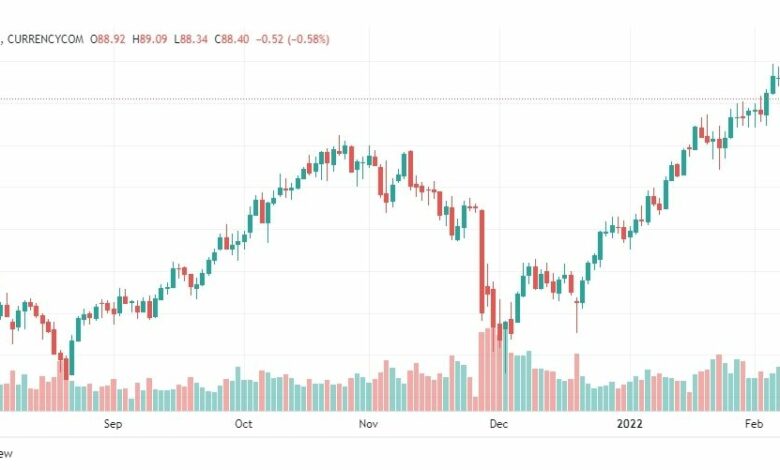This screenshot has width=780, height=470.
Task: Click the Dec label on time axis
Action: (498, 424)
